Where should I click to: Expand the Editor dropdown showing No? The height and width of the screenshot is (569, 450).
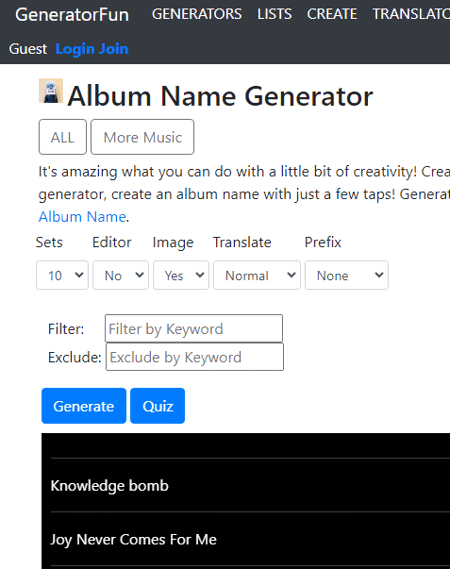click(120, 275)
